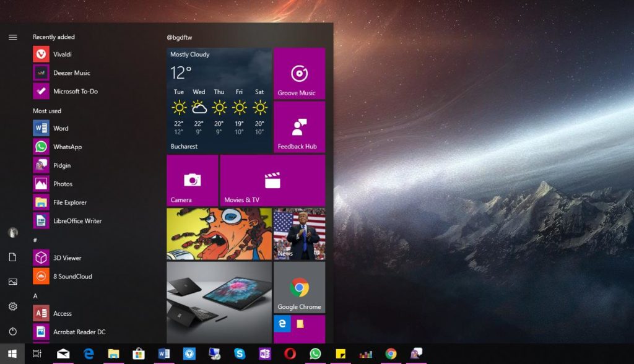Viewport: 634px width, 364px height.
Task: Open the small Edge tile in folder
Action: (282, 324)
